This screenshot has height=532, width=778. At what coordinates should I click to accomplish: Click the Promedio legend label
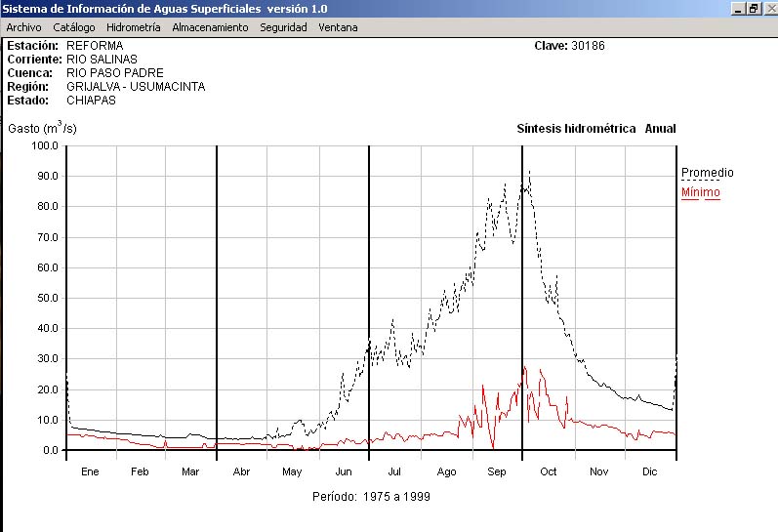707,173
